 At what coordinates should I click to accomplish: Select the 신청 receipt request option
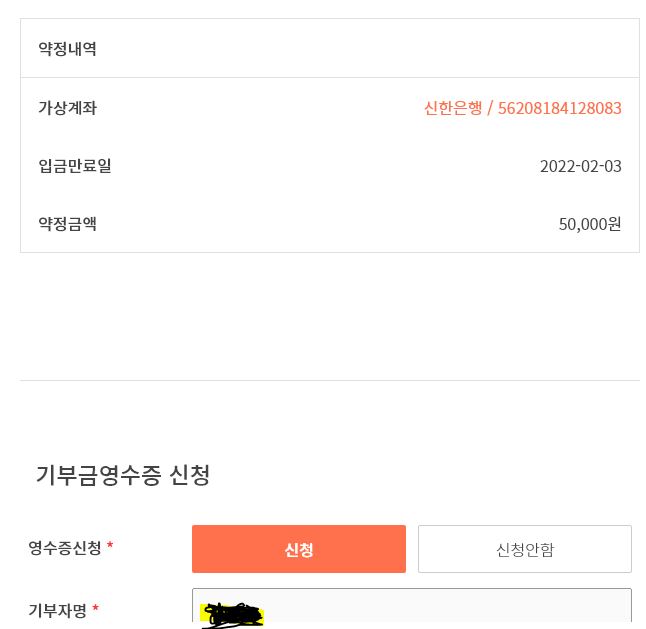298,549
